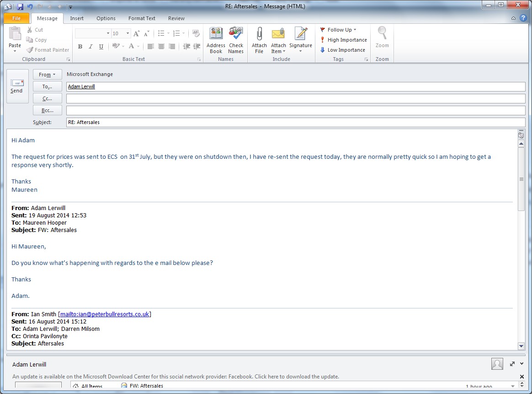Click the To... recipients button
Image resolution: width=532 pixels, height=394 pixels.
48,86
